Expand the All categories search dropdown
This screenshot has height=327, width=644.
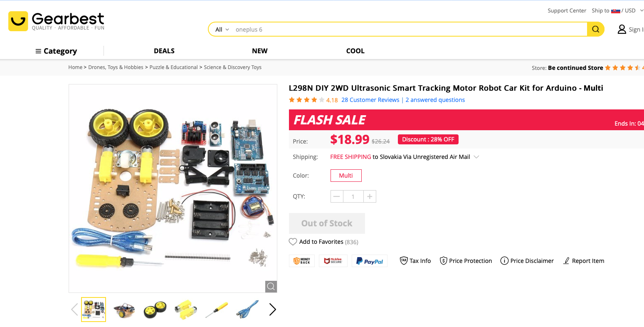point(222,30)
